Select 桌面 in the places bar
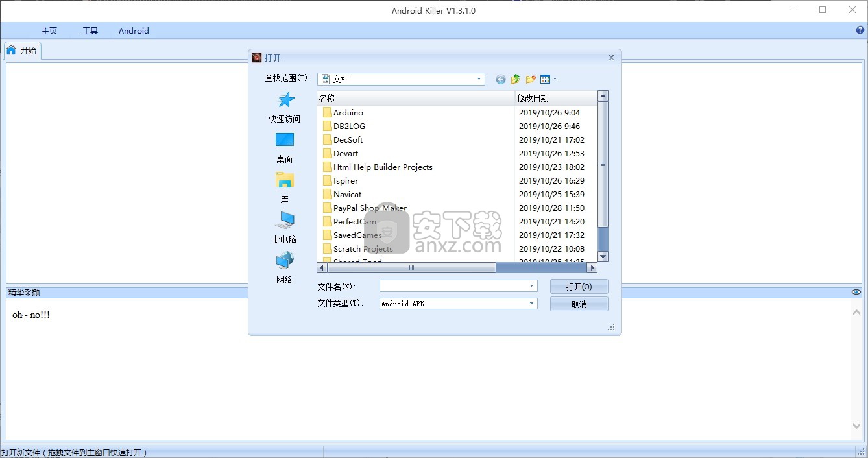The width and height of the screenshot is (868, 458). (285, 148)
